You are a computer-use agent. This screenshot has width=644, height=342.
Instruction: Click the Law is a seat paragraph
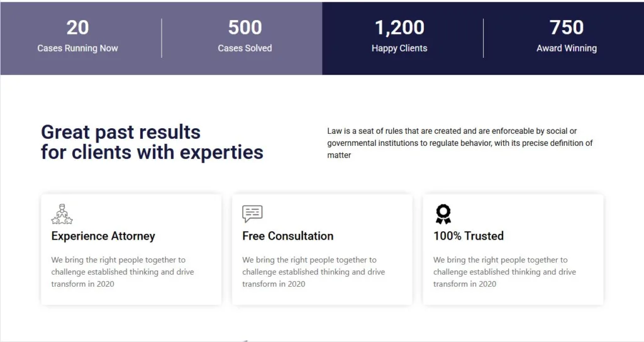click(x=460, y=143)
